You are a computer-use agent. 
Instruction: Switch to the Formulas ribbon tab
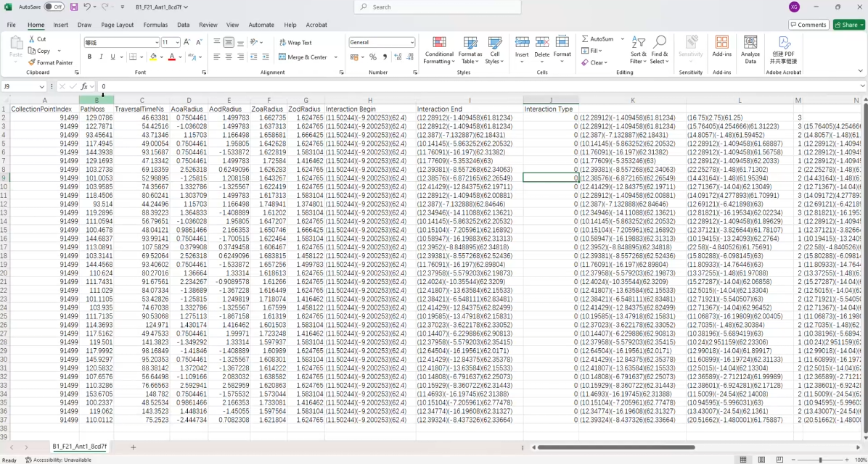(x=155, y=25)
